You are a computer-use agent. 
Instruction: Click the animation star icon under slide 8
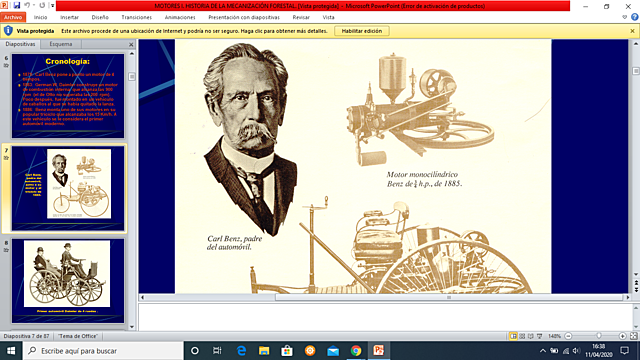coord(6,250)
